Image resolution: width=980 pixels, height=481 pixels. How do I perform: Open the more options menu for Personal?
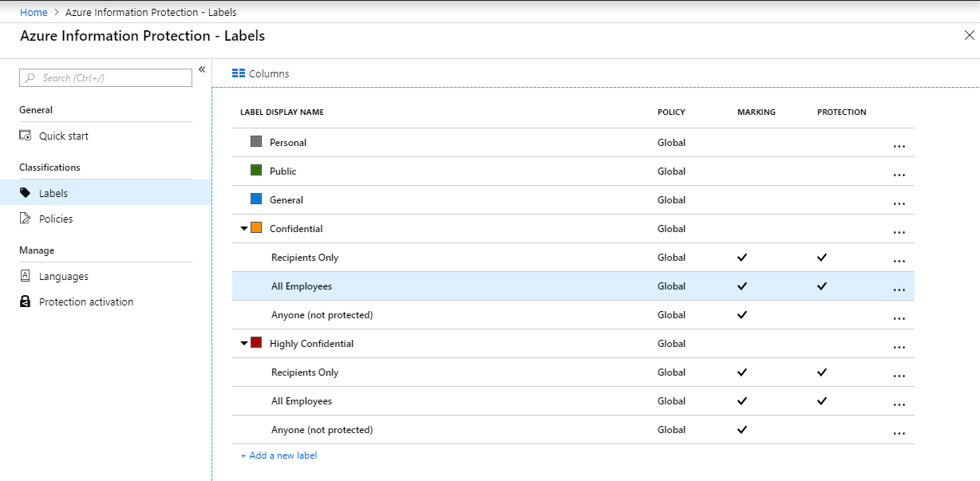tap(899, 146)
